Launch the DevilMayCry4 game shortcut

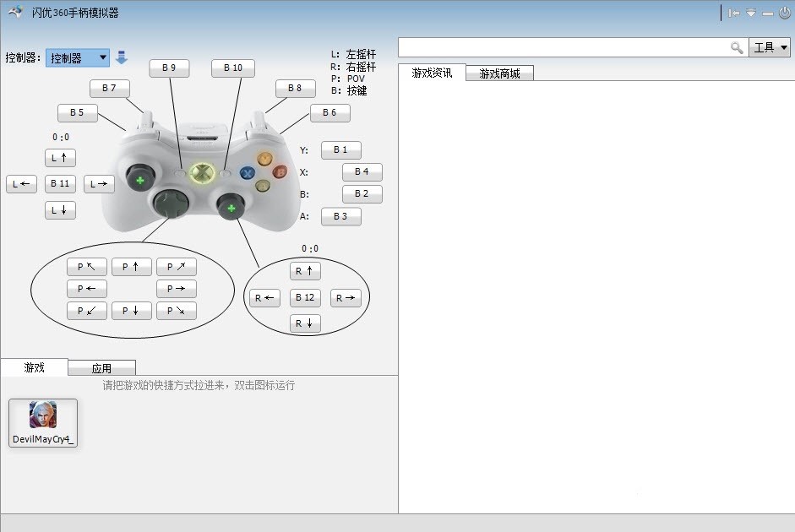pos(43,422)
